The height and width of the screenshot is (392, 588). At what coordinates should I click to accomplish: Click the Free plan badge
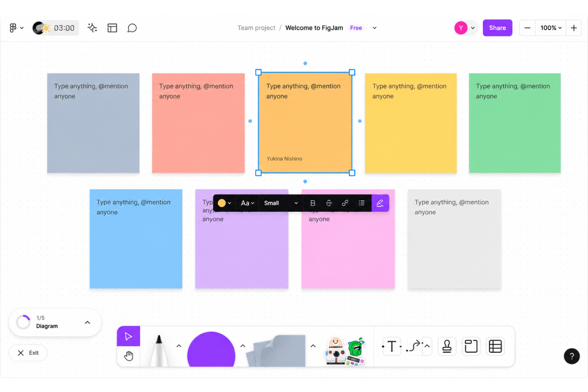[356, 28]
